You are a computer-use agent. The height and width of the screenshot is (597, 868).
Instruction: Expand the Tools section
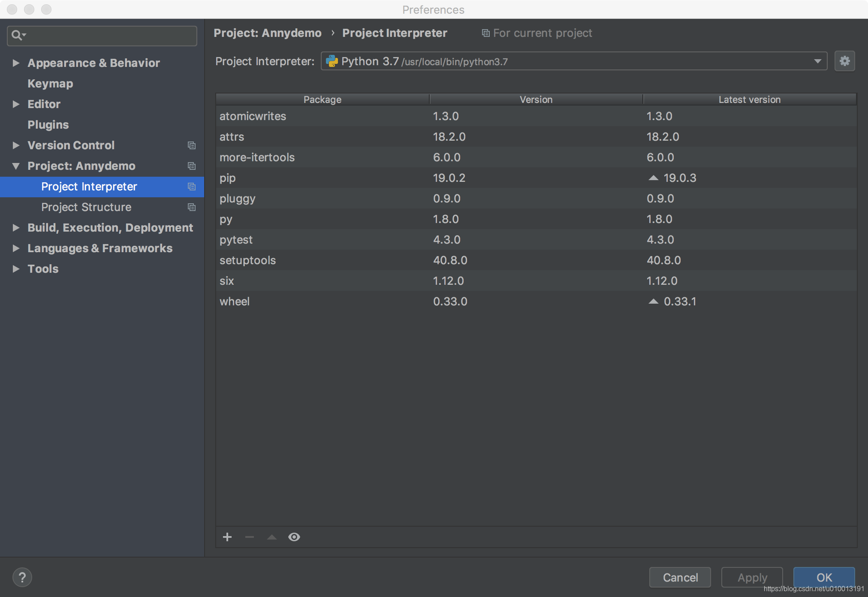click(16, 269)
